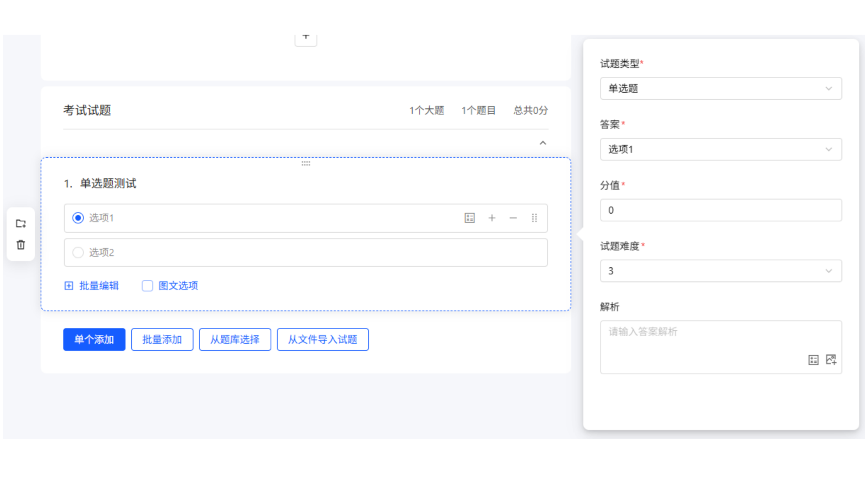Open the formula editor icon beside 选项1

[469, 218]
